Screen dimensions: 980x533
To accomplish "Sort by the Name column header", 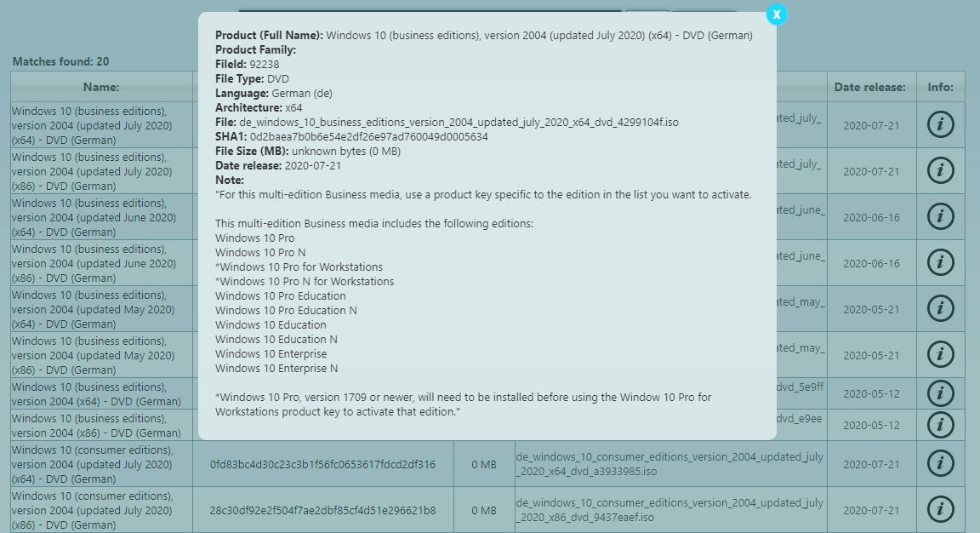I will pyautogui.click(x=101, y=87).
